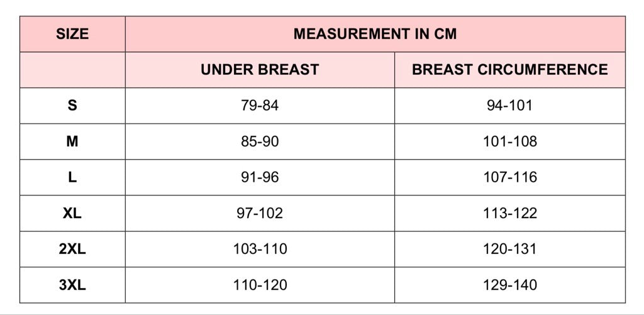Click the 103-110 under breast cell
The width and height of the screenshot is (644, 315).
pos(260,249)
